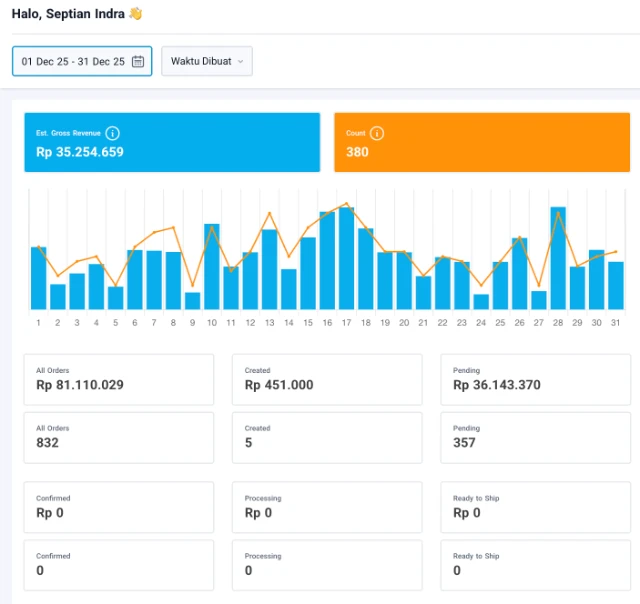
Task: Click the Waktu Dibuat dropdown chevron
Action: coord(240,62)
